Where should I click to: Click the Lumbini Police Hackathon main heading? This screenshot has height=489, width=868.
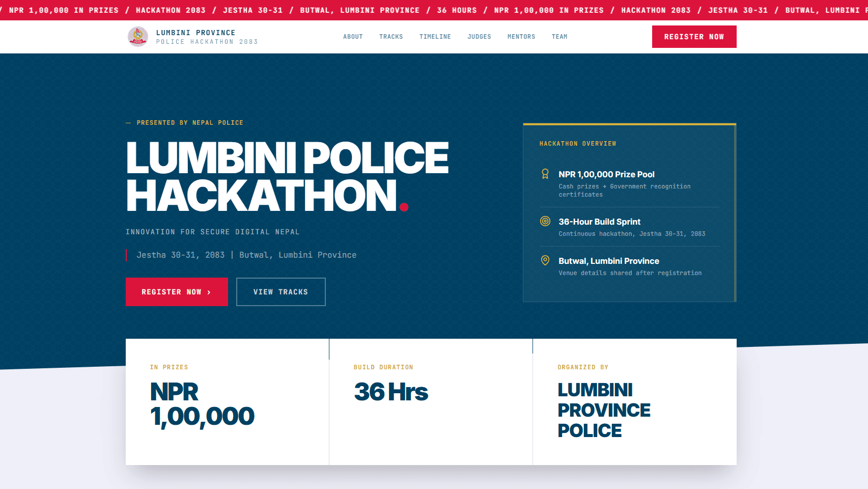click(287, 176)
